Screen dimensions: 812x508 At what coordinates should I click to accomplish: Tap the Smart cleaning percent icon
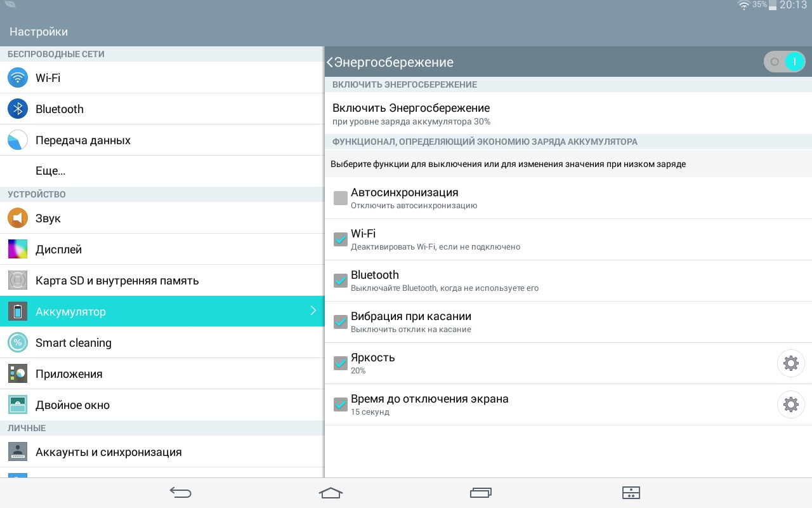(18, 343)
